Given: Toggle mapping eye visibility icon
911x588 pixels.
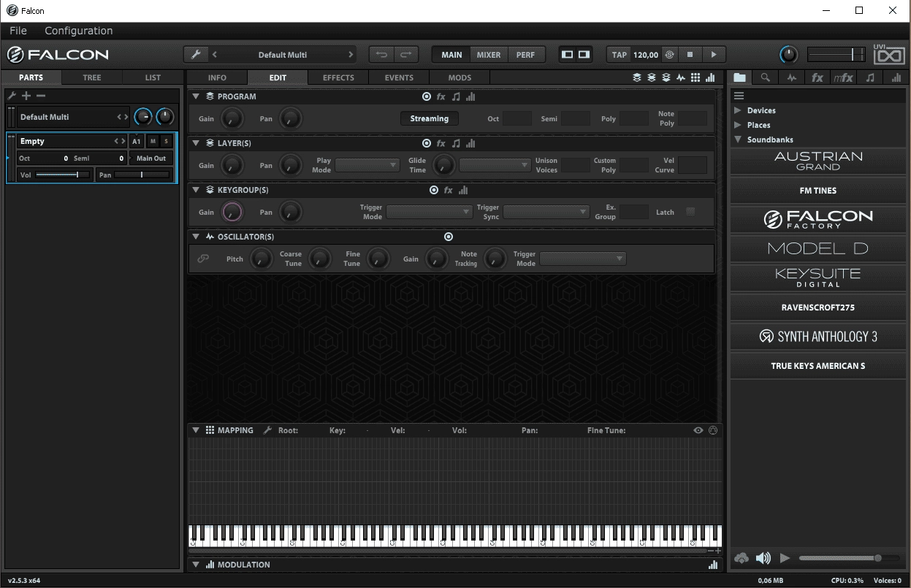Looking at the screenshot, I should [x=698, y=430].
